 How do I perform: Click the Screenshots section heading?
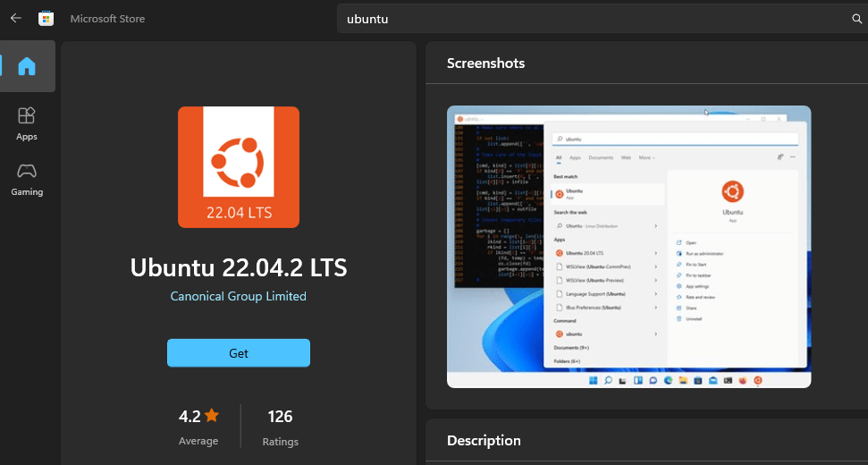485,63
